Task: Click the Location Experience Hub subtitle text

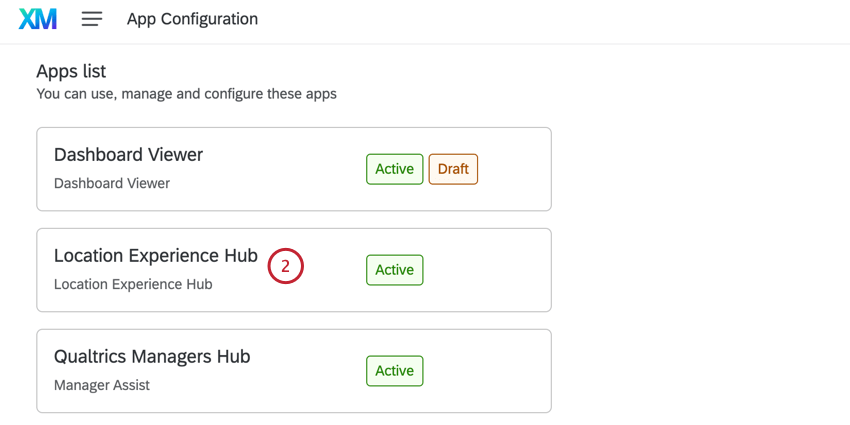Action: (x=133, y=284)
